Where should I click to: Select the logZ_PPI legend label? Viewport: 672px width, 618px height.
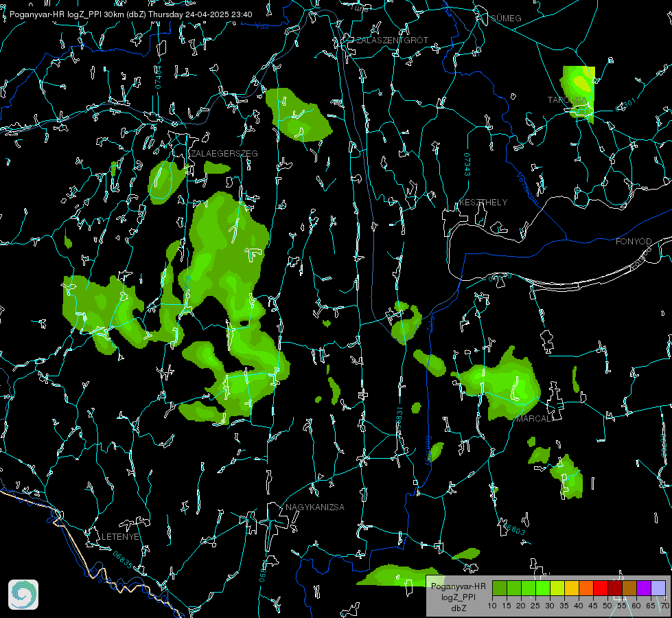[x=459, y=597]
